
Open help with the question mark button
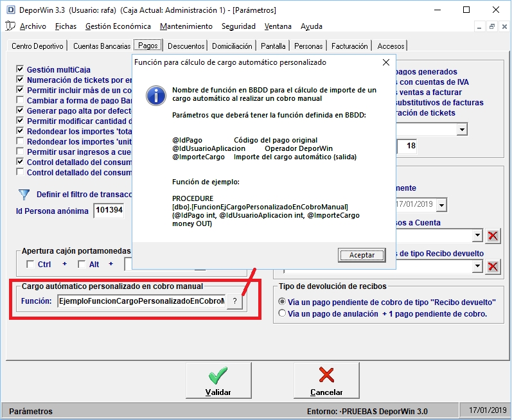tap(234, 301)
